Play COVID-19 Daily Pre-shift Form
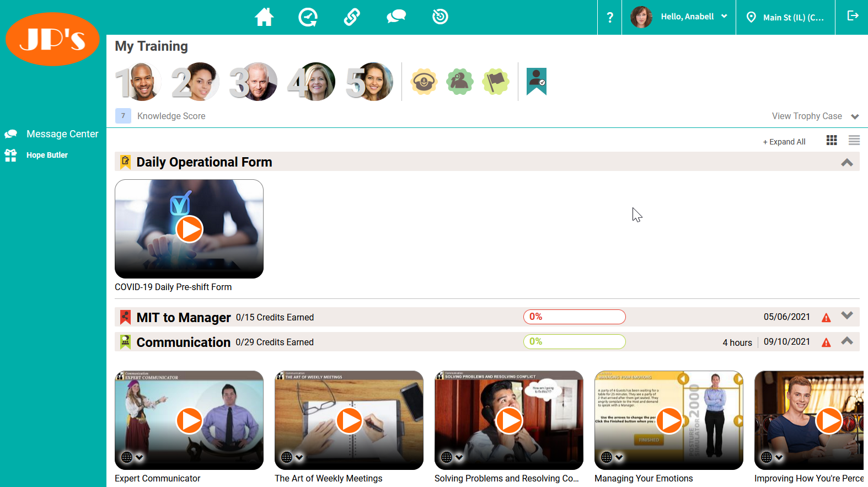The width and height of the screenshot is (868, 487). click(189, 229)
